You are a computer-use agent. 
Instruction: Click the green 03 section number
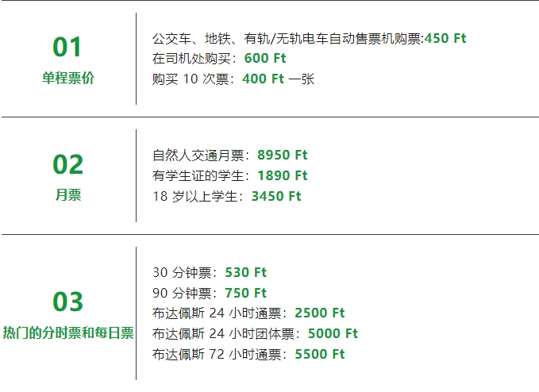[x=68, y=302]
